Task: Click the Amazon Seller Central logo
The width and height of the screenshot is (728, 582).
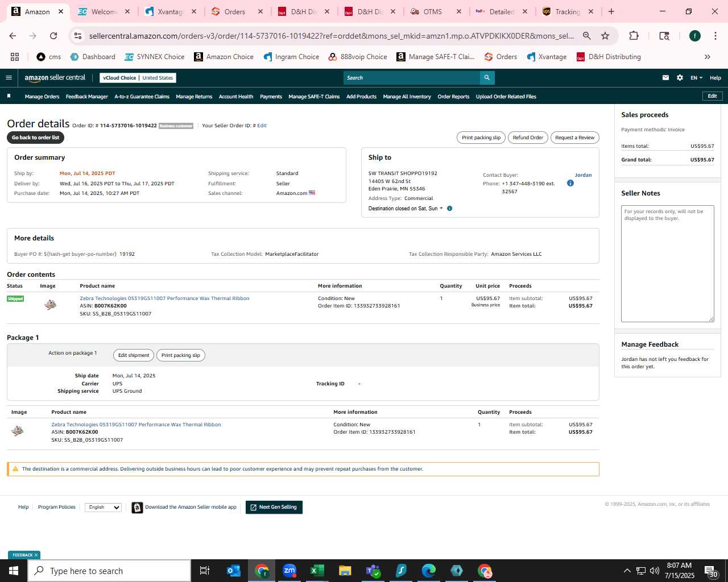Action: pyautogui.click(x=55, y=78)
